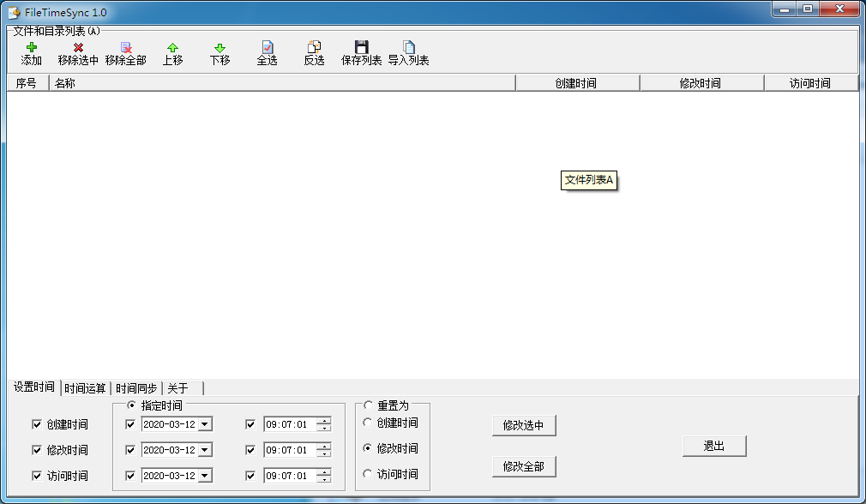The image size is (866, 504).
Task: Minimize the FileTimeSync window
Action: (785, 9)
